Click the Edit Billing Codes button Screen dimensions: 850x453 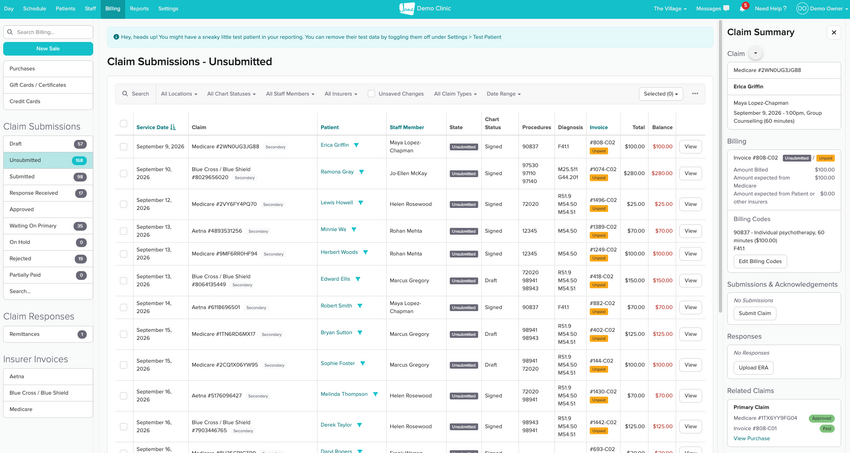point(760,261)
